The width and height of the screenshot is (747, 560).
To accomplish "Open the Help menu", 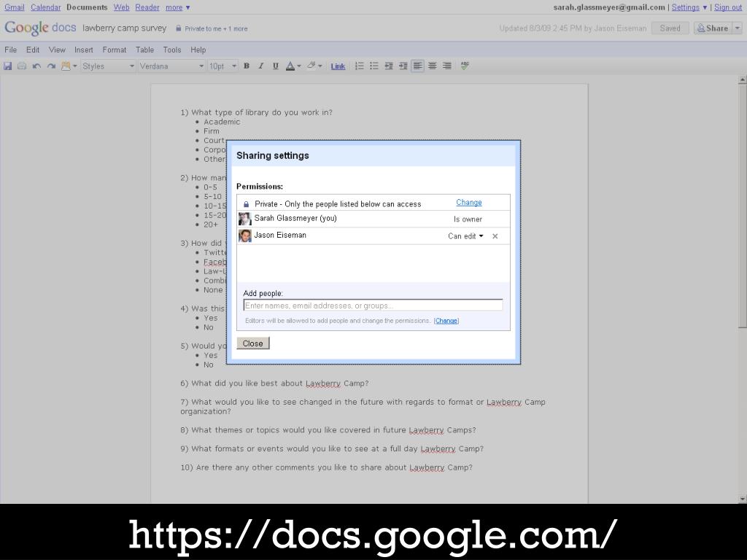I will pyautogui.click(x=198, y=50).
